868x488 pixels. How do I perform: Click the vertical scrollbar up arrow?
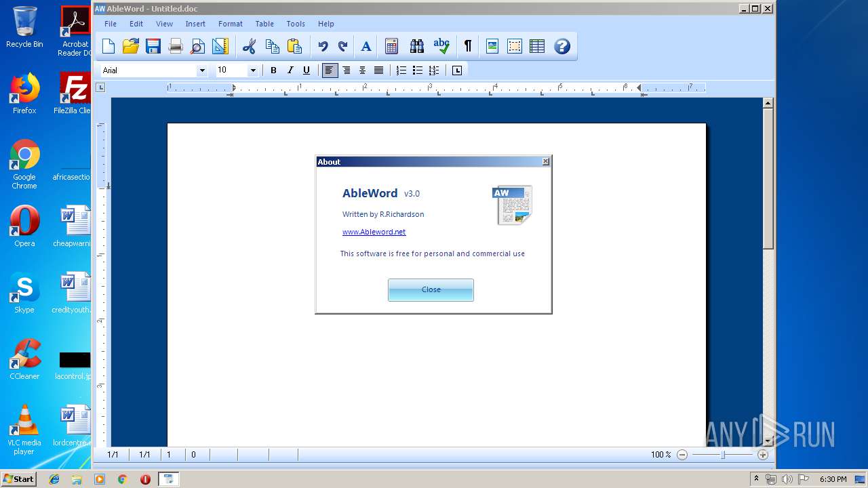click(x=768, y=104)
